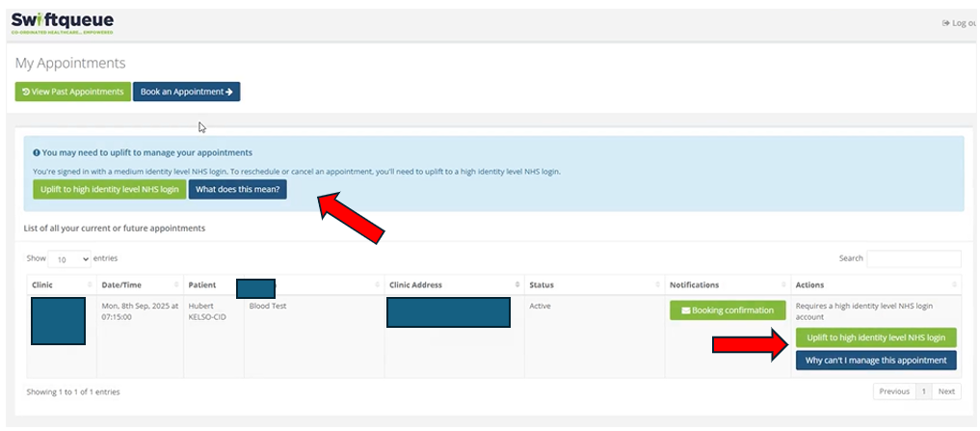Click Why can't I manage this appointment
The height and width of the screenshot is (431, 980).
click(875, 360)
